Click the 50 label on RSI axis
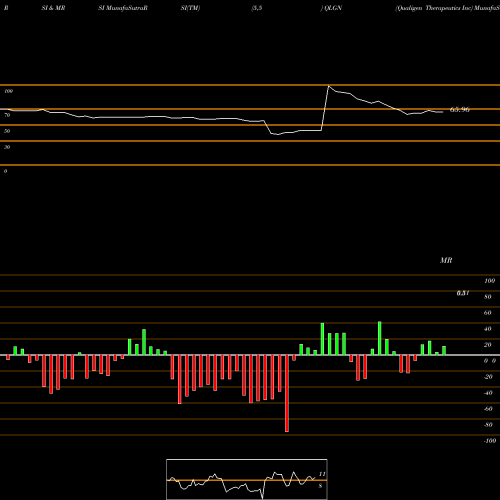 coord(7,131)
